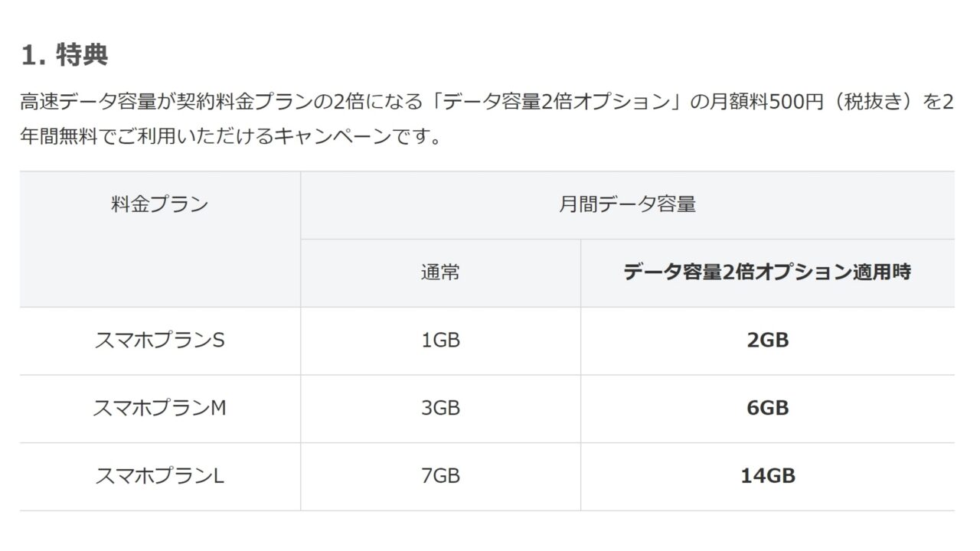
Task: Select the 通常 sub-header cell
Action: [x=440, y=272]
